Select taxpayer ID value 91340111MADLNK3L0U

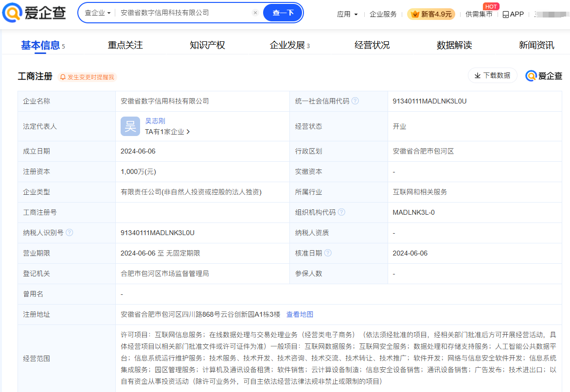coord(158,233)
